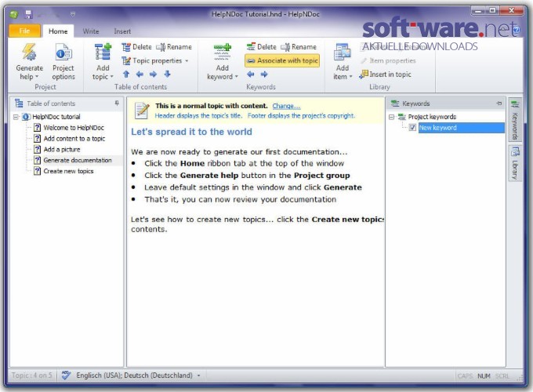Select the New keyword entry

[x=461, y=128]
